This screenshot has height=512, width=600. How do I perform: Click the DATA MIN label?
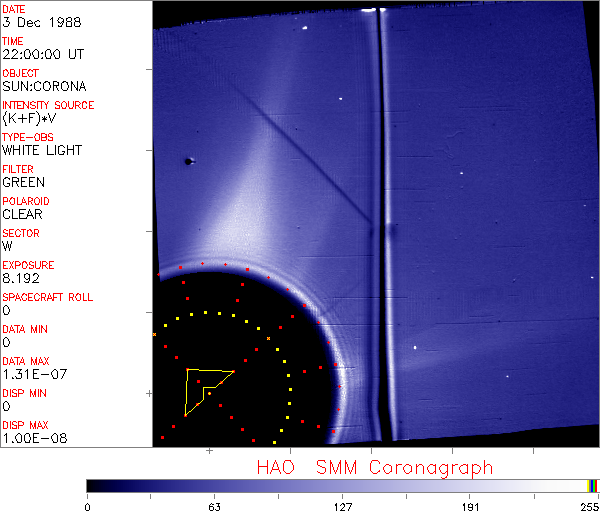click(x=25, y=329)
